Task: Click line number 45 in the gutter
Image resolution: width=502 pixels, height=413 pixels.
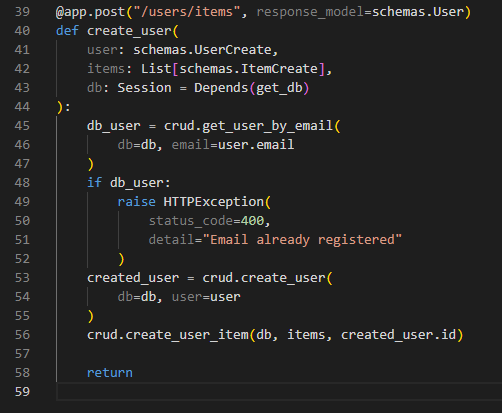Action: point(22,126)
